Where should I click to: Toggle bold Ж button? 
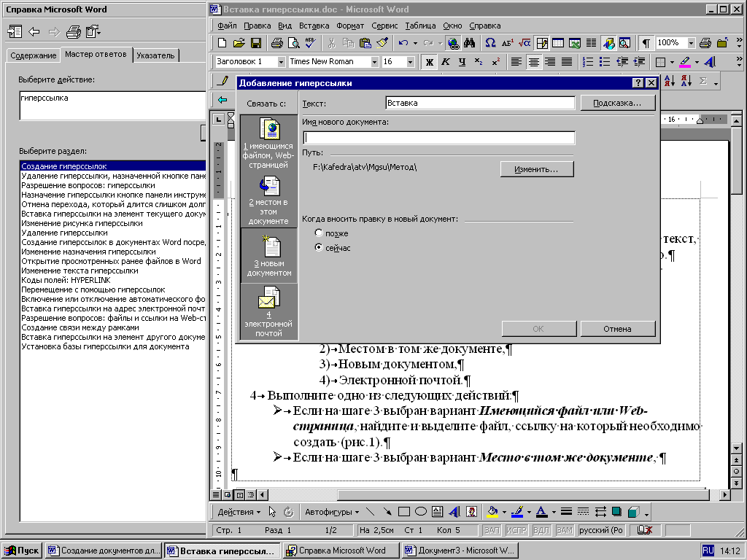(429, 62)
